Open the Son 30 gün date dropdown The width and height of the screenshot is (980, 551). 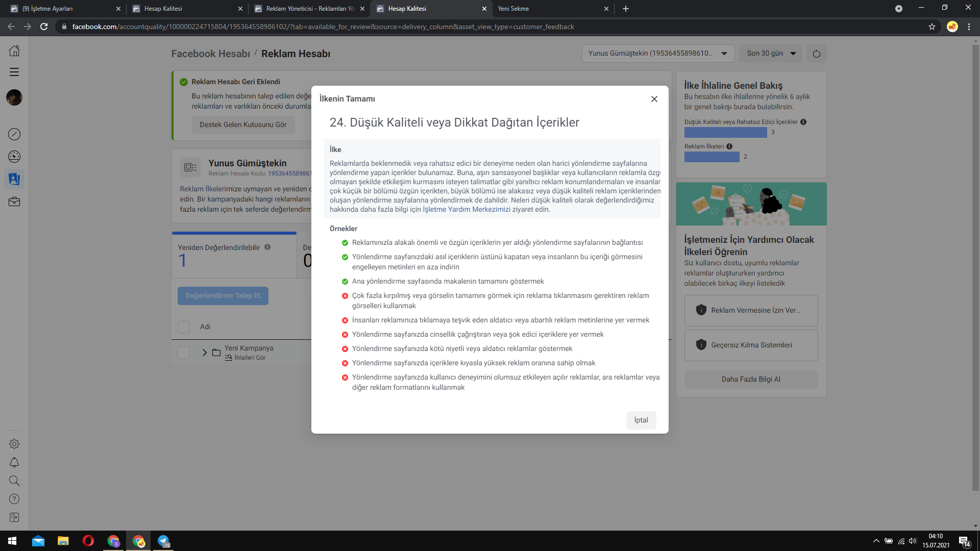click(x=771, y=54)
